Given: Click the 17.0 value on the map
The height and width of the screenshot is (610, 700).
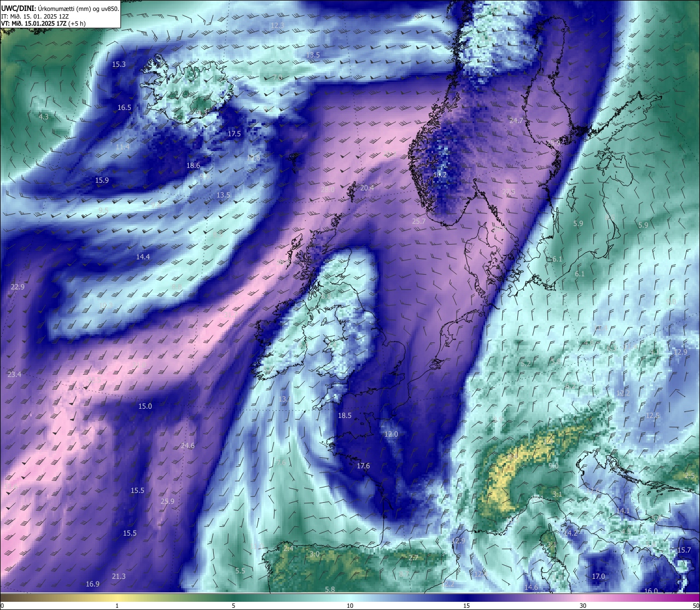Looking at the screenshot, I should tap(598, 577).
